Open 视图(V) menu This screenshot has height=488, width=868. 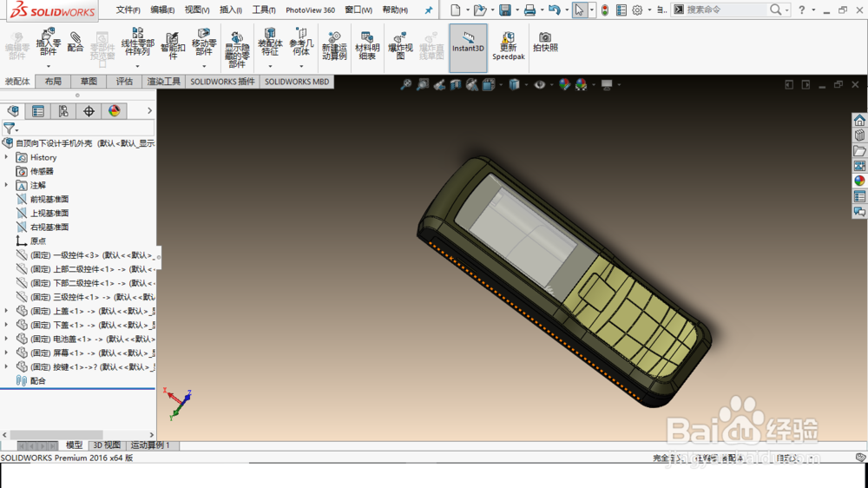coord(197,10)
